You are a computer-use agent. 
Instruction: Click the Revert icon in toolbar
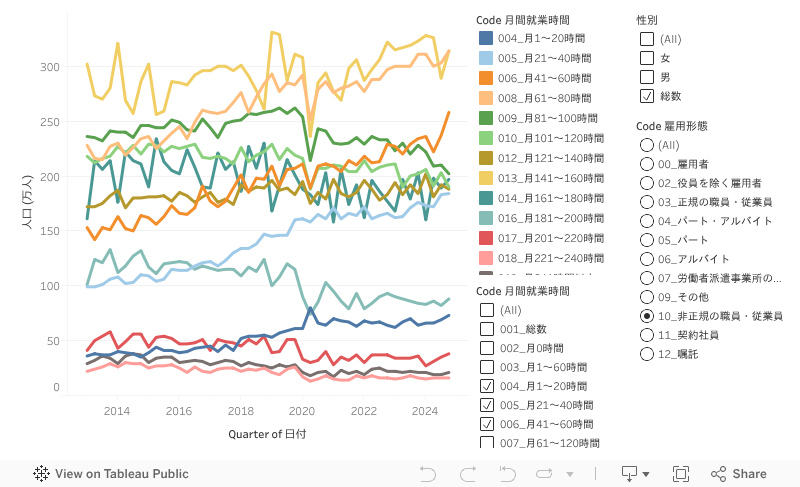[x=507, y=474]
